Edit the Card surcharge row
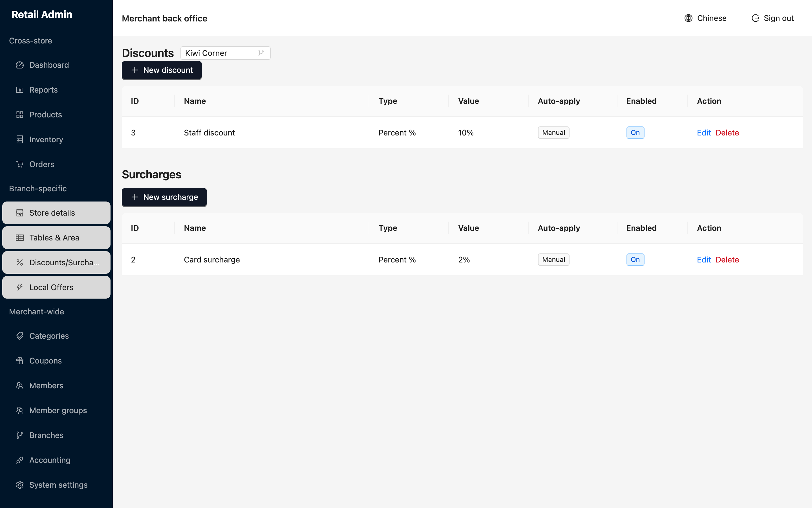 click(x=704, y=260)
